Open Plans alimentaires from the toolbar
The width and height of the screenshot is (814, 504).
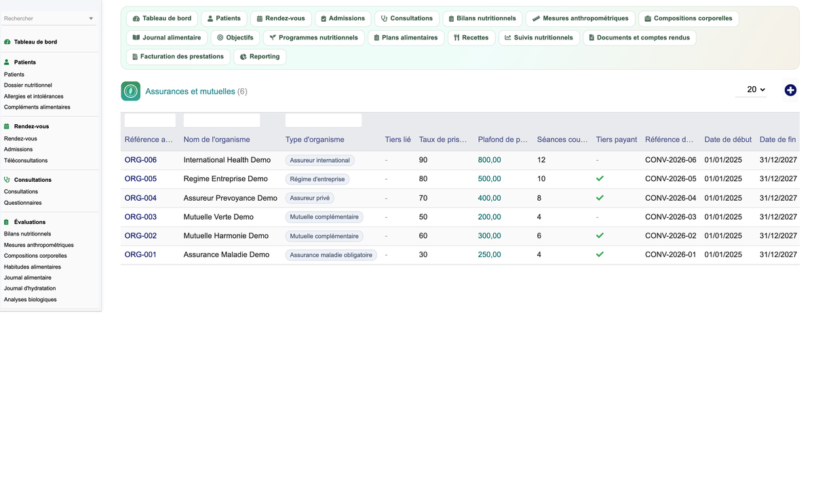pyautogui.click(x=406, y=37)
